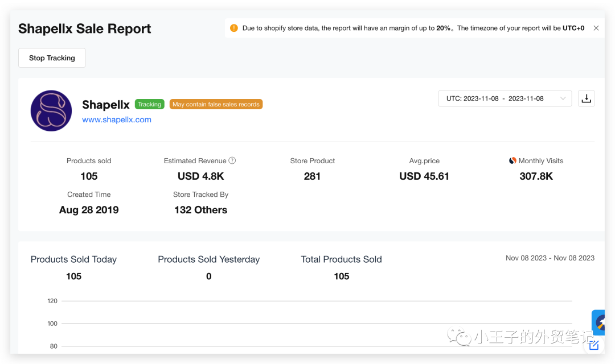This screenshot has height=364, width=615.
Task: Click the green Tracking badge
Action: click(149, 104)
